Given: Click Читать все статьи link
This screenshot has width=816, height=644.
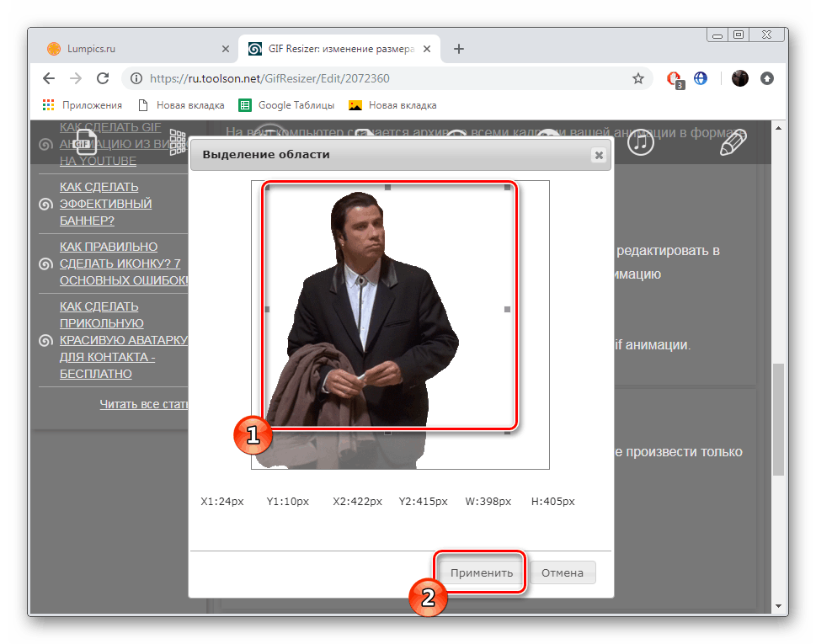Looking at the screenshot, I should pyautogui.click(x=144, y=404).
